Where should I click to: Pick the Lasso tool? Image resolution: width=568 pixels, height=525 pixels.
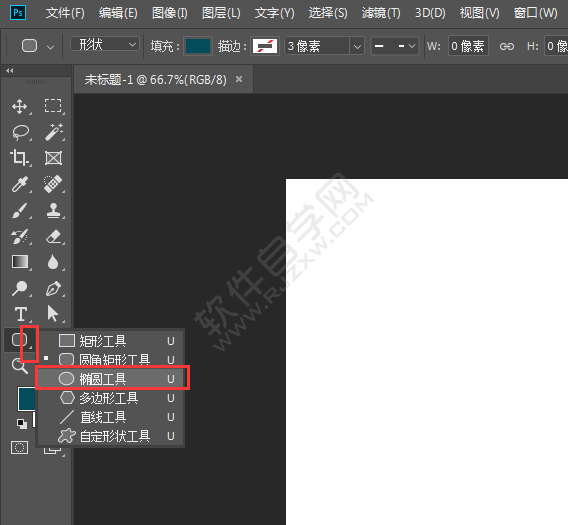point(20,132)
